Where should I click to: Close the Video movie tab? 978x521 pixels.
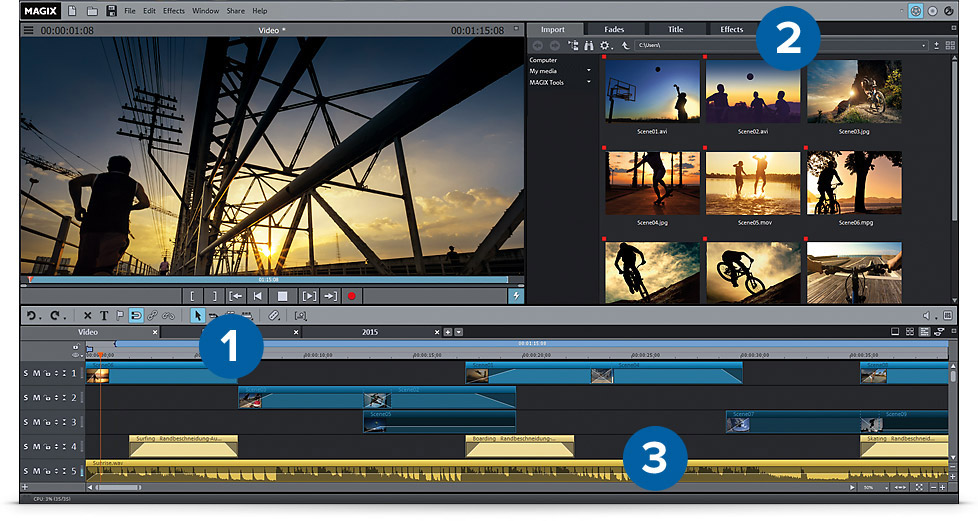click(155, 332)
